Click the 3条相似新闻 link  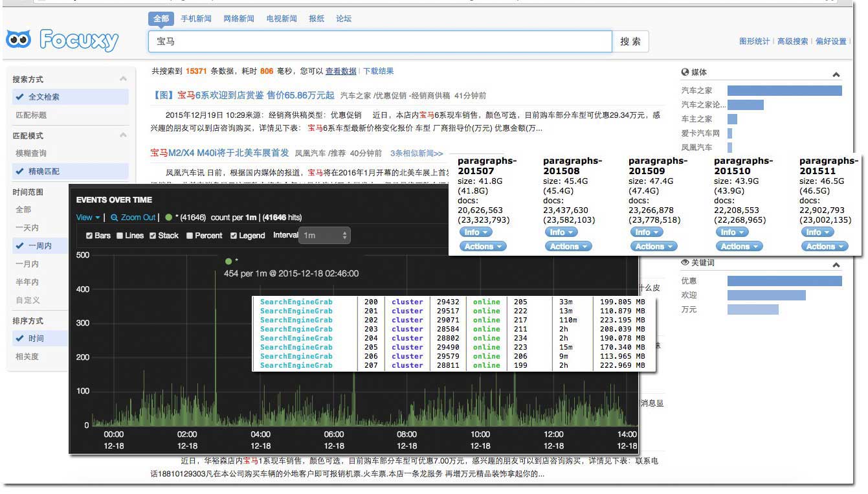[x=417, y=153]
